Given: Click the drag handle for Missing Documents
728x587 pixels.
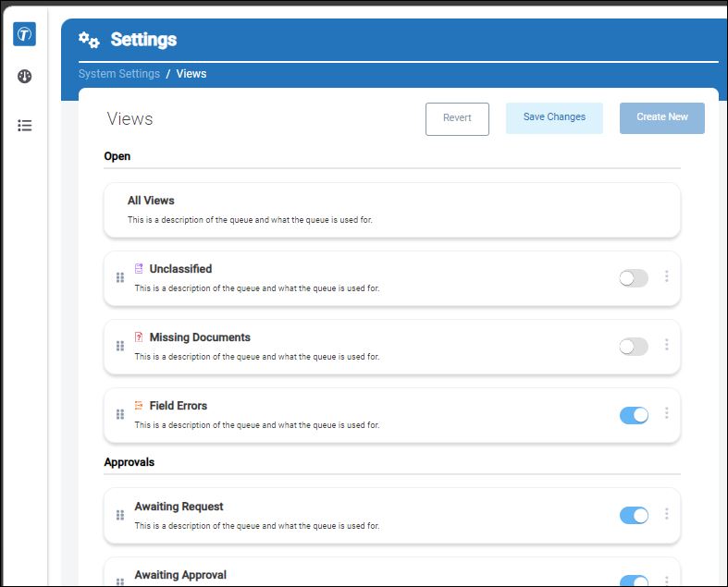Looking at the screenshot, I should pos(120,346).
